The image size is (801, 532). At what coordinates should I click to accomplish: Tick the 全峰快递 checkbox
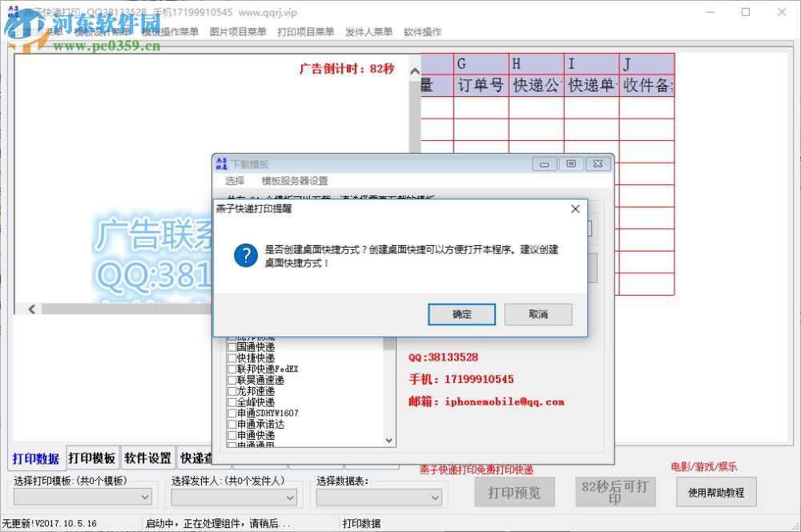tap(231, 402)
